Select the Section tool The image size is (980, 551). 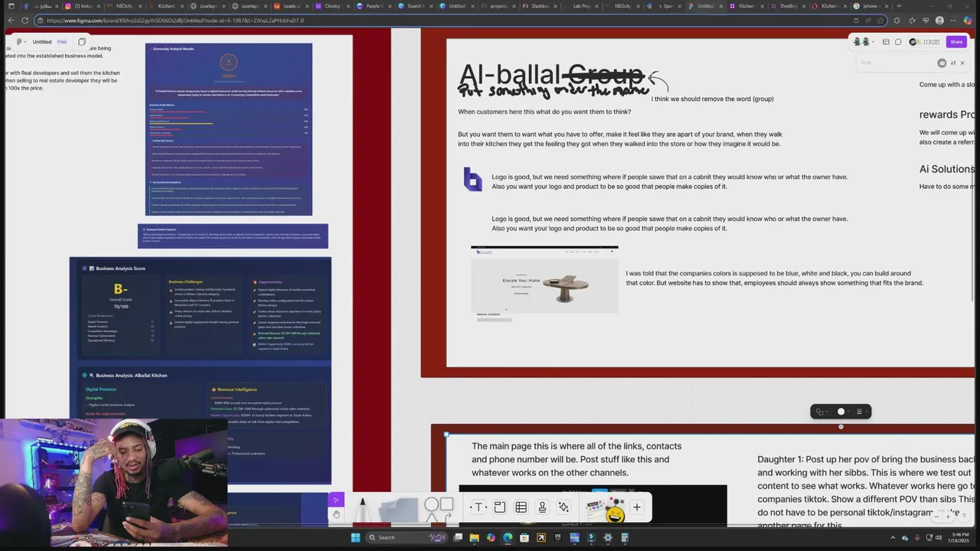click(499, 507)
